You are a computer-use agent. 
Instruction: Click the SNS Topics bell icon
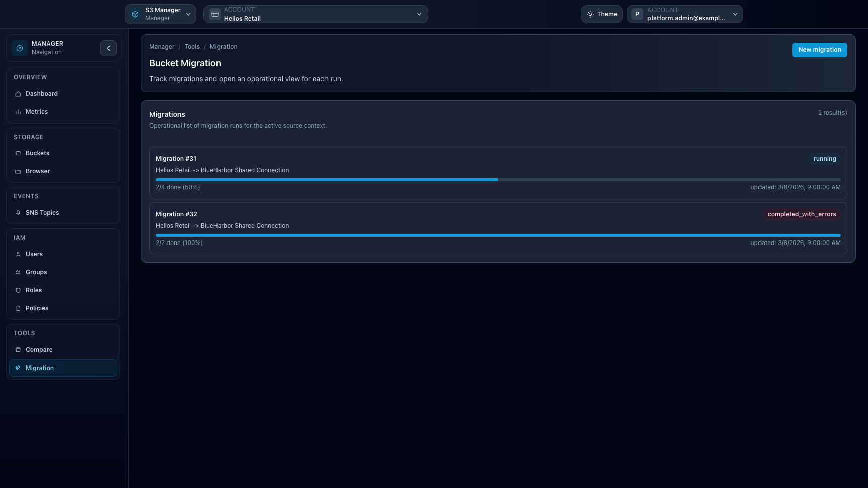coord(18,212)
